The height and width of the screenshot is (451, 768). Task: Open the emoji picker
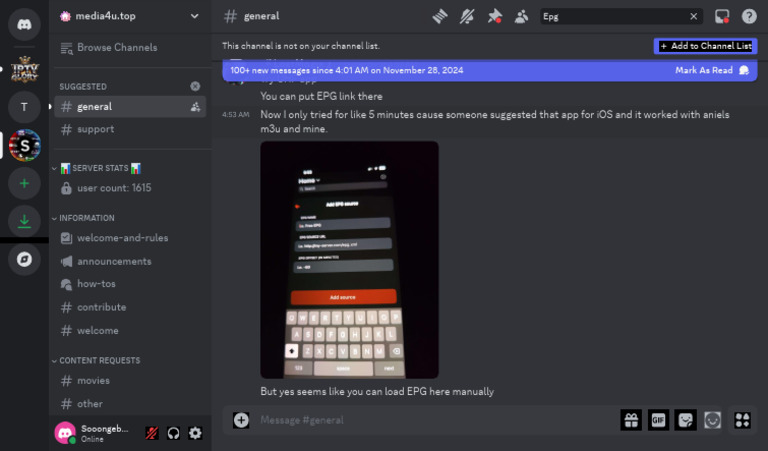[x=712, y=420]
